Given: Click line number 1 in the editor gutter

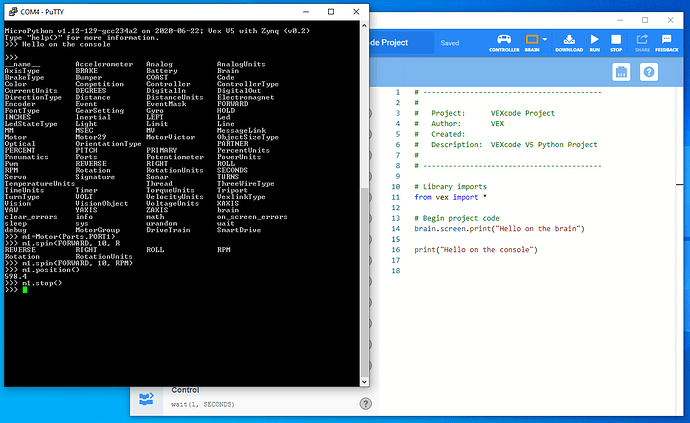Looking at the screenshot, I should pyautogui.click(x=398, y=92).
